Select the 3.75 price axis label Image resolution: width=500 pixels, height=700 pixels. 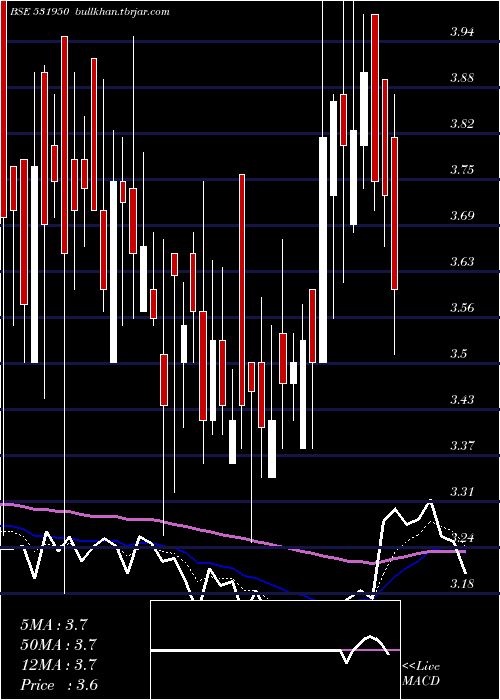click(461, 170)
